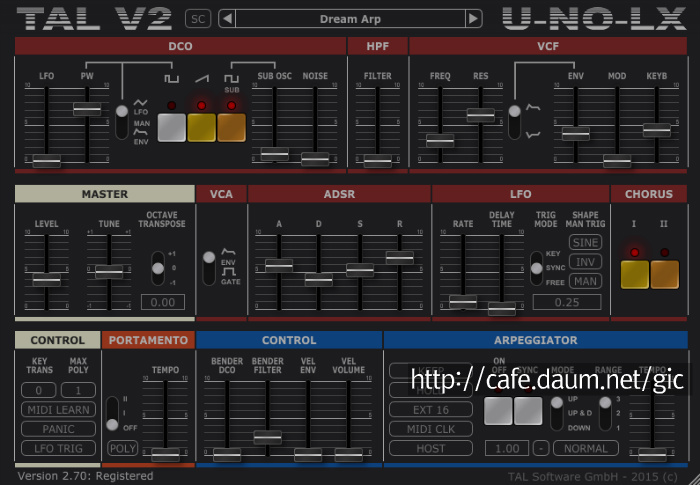The width and height of the screenshot is (700, 485).
Task: Open the Dream Arp preset name menu
Action: click(x=350, y=19)
